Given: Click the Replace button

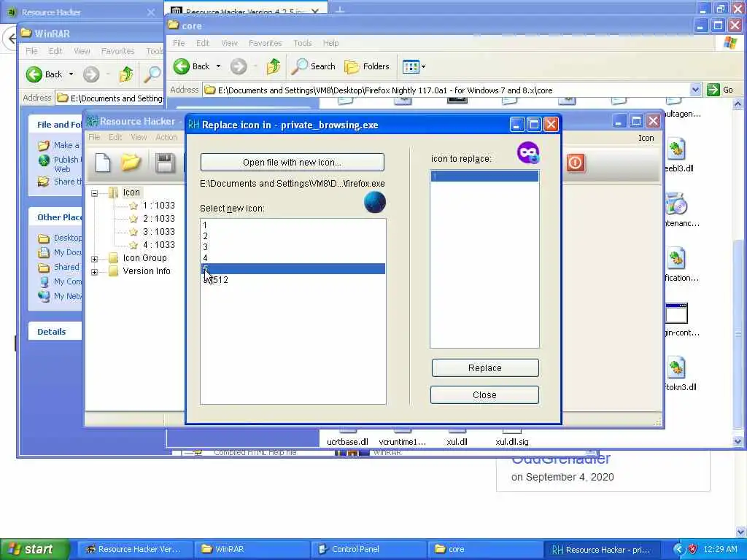Looking at the screenshot, I should click(x=484, y=368).
